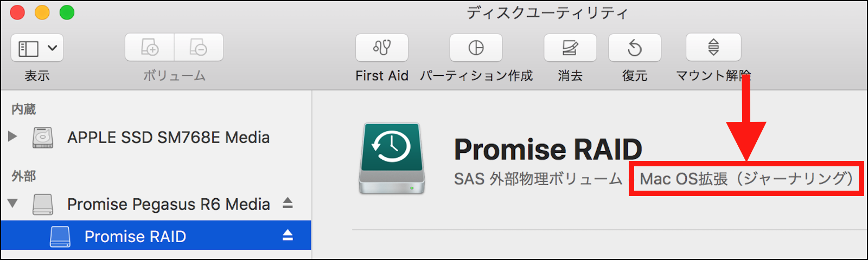The image size is (868, 260).
Task: Eject Promise Pegasus R6 Media disk
Action: 288,203
